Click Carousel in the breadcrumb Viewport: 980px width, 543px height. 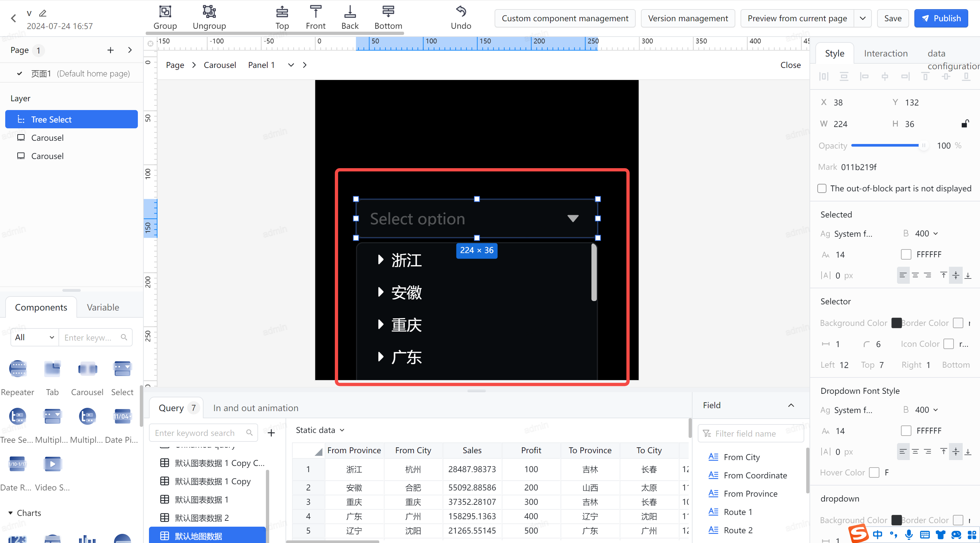(x=220, y=65)
